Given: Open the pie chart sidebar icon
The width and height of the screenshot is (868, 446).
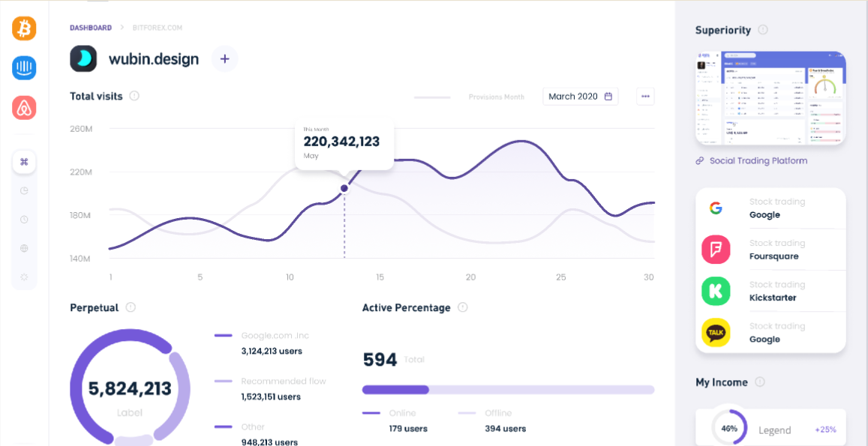Looking at the screenshot, I should 24,191.
